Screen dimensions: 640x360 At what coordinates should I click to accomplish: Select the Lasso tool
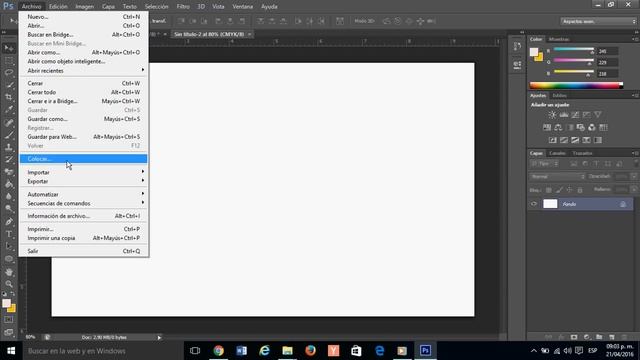[9, 73]
